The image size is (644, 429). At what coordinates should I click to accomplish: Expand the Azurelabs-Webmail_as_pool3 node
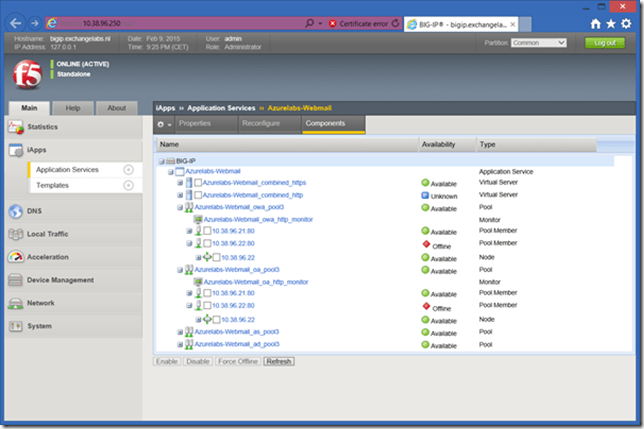(x=180, y=331)
